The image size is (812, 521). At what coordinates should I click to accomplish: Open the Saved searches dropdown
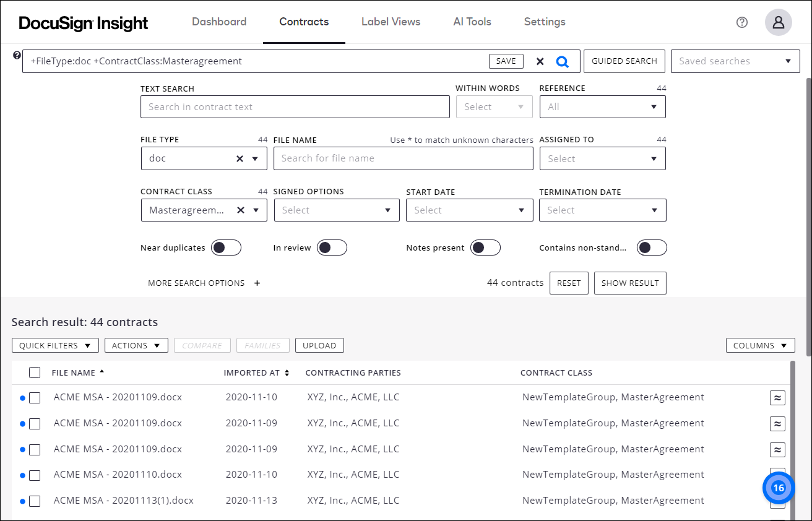[735, 61]
